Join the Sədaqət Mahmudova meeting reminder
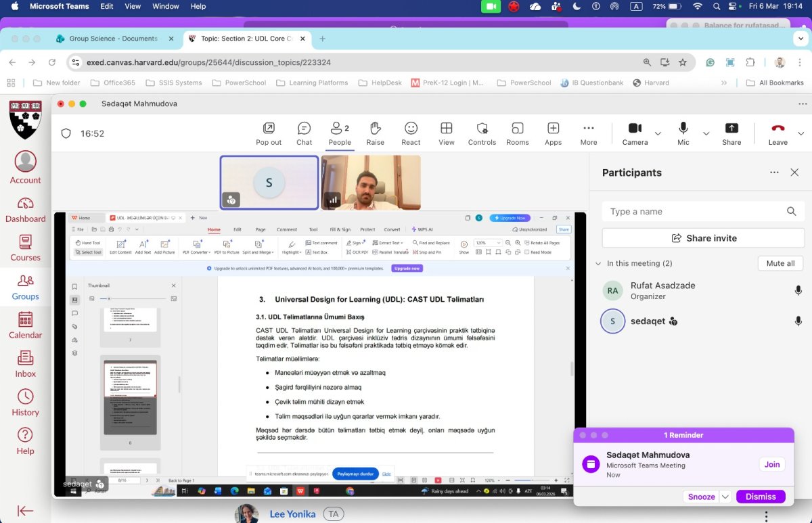 772,464
